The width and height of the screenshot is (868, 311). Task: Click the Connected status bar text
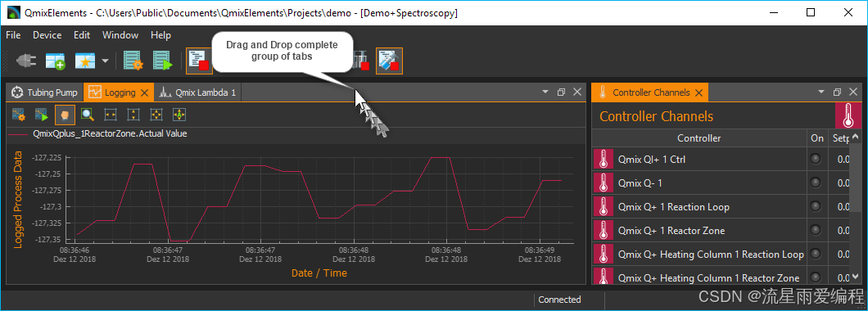pyautogui.click(x=559, y=300)
